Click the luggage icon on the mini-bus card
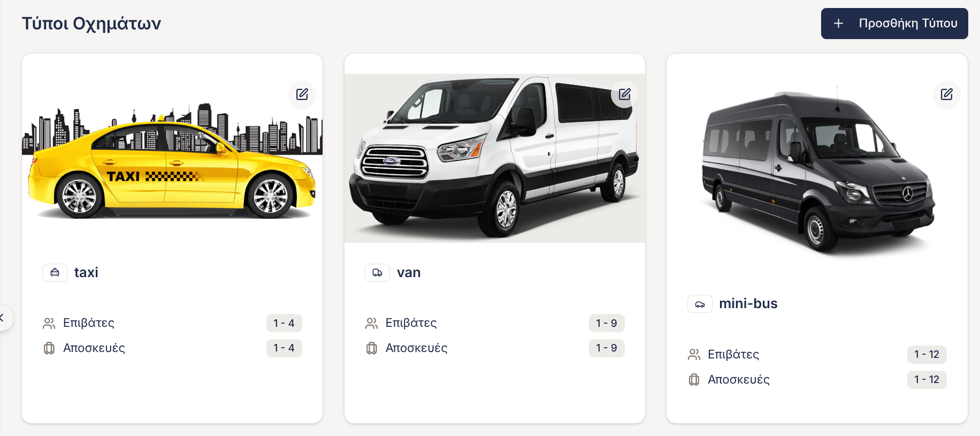This screenshot has width=980, height=436. click(694, 380)
